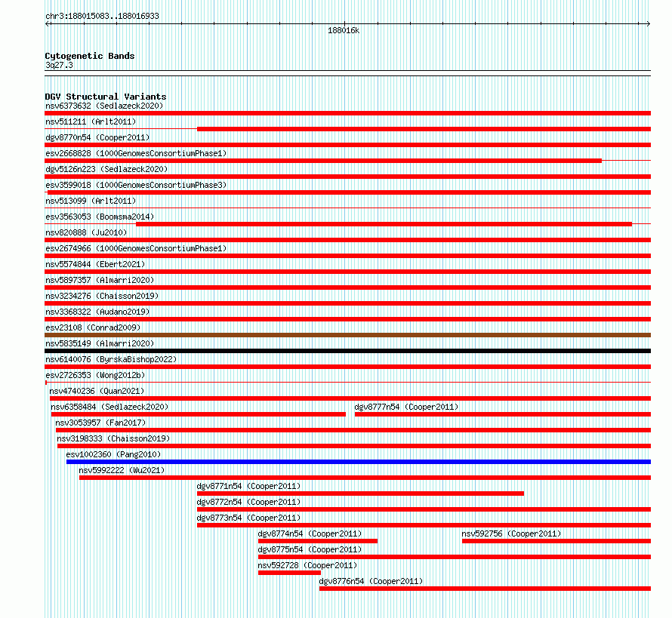
Task: Click the red dgv8776n54 variant bar
Action: coord(486,589)
